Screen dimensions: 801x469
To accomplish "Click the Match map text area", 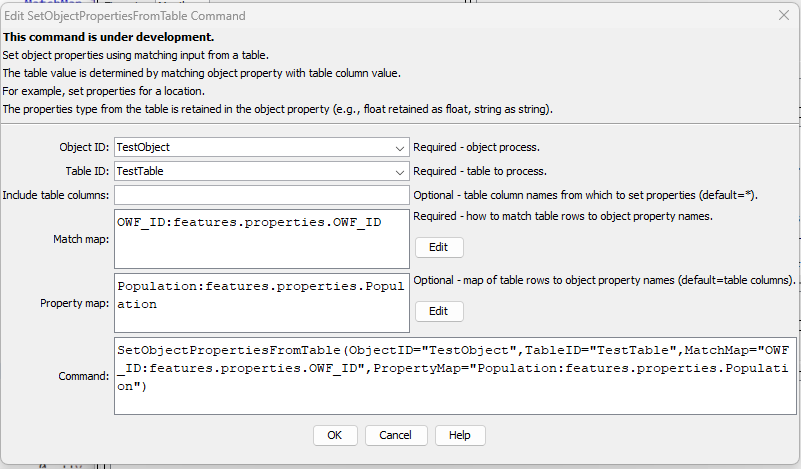I will (x=262, y=239).
